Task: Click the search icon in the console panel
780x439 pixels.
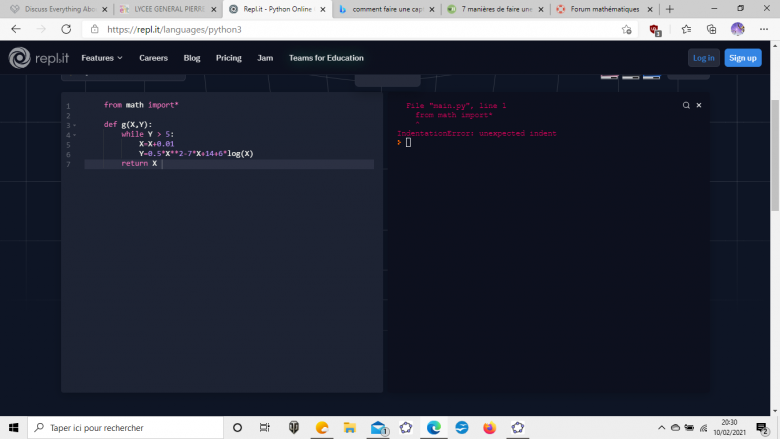Action: (x=686, y=105)
